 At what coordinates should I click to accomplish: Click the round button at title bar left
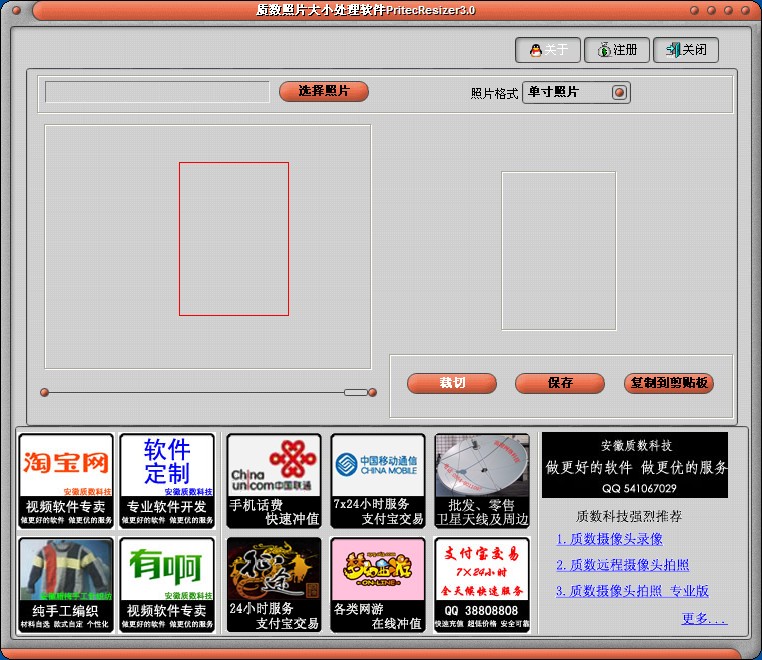pos(16,10)
